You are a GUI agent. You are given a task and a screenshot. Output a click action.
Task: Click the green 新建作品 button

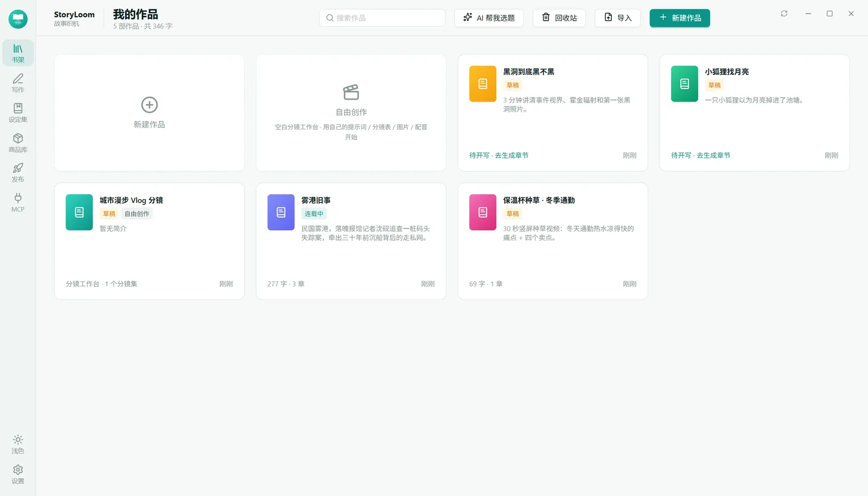(x=680, y=18)
